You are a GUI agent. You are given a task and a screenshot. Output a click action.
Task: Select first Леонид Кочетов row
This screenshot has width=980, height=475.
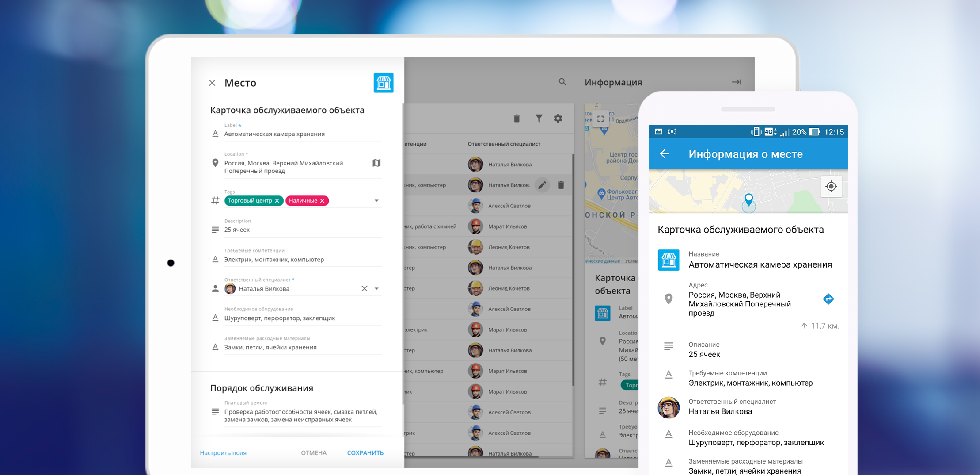[488, 247]
